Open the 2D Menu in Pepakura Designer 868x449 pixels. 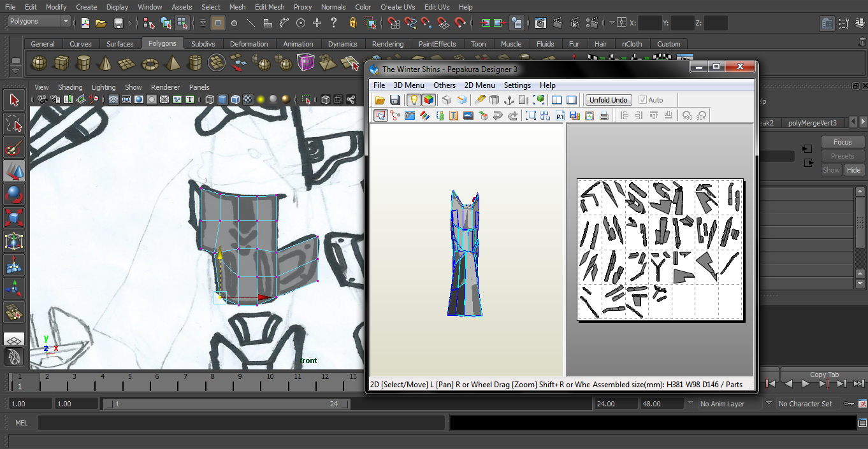click(x=479, y=85)
